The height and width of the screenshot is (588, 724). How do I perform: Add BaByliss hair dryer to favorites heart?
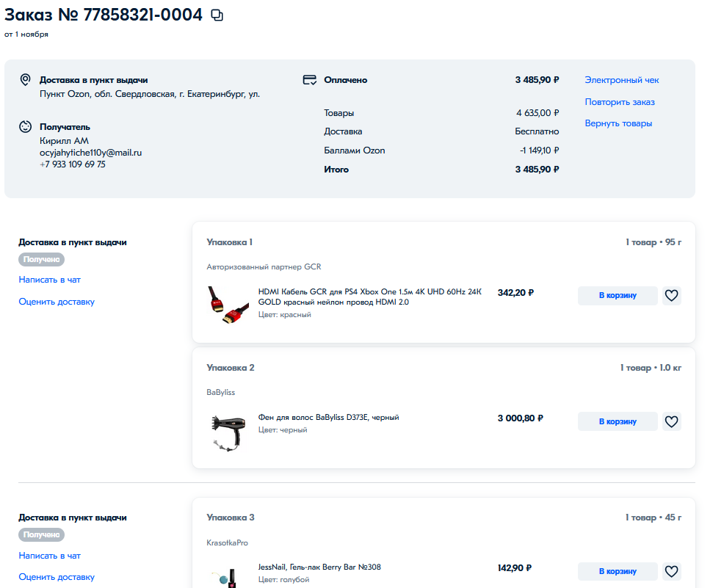(671, 421)
